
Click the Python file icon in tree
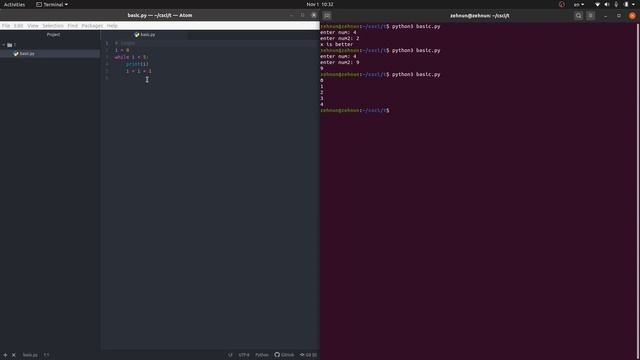[x=16, y=53]
